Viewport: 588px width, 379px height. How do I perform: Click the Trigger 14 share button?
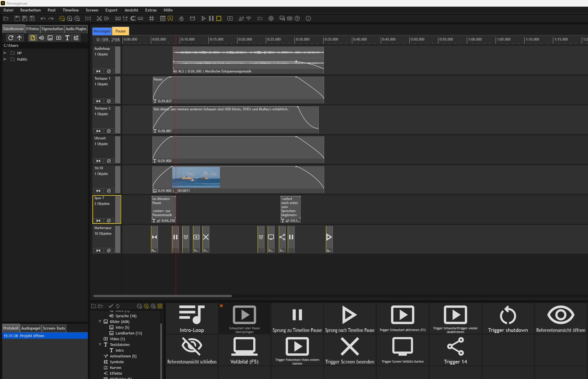pos(455,350)
